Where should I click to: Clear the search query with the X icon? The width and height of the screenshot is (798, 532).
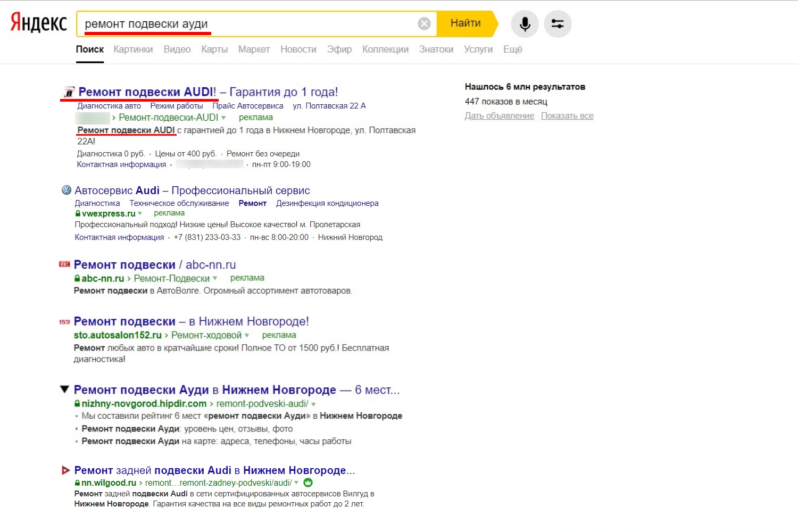click(x=424, y=23)
